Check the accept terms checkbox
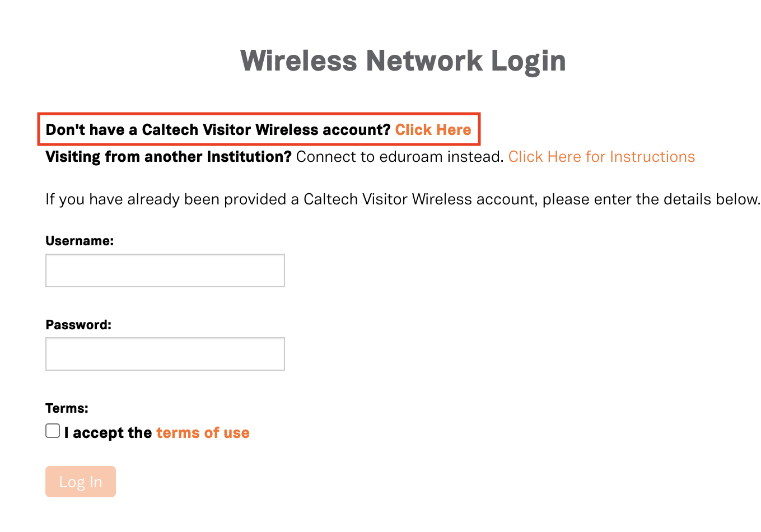Screen dimensions: 761x532 53,431
